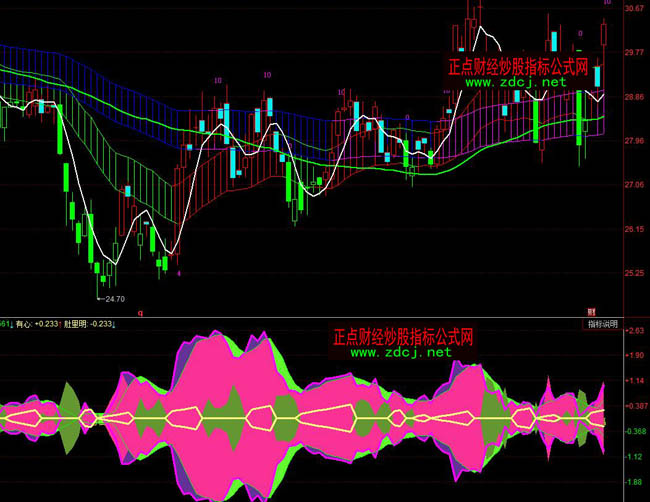Click the 29.77 price axis label
Image resolution: width=650 pixels, height=502 pixels.
[633, 53]
